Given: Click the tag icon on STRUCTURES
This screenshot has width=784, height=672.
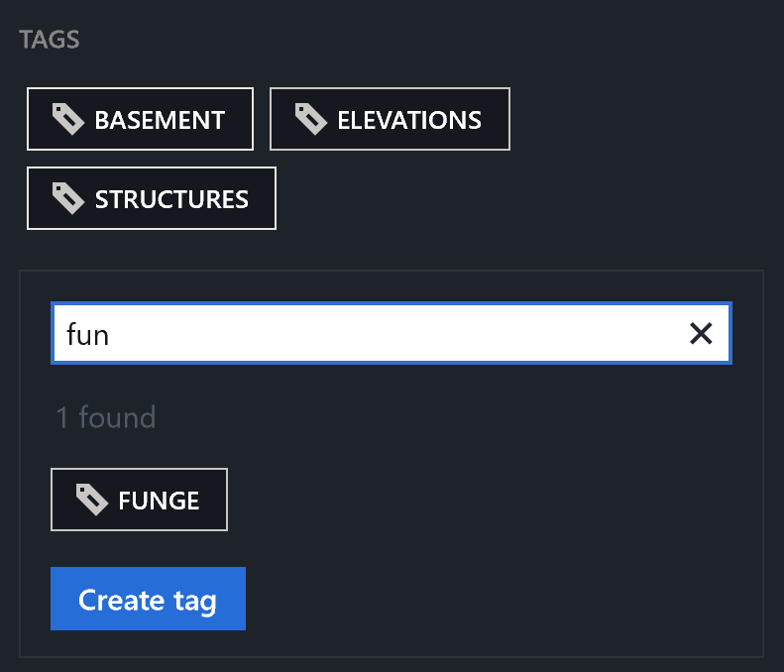Looking at the screenshot, I should [x=68, y=198].
